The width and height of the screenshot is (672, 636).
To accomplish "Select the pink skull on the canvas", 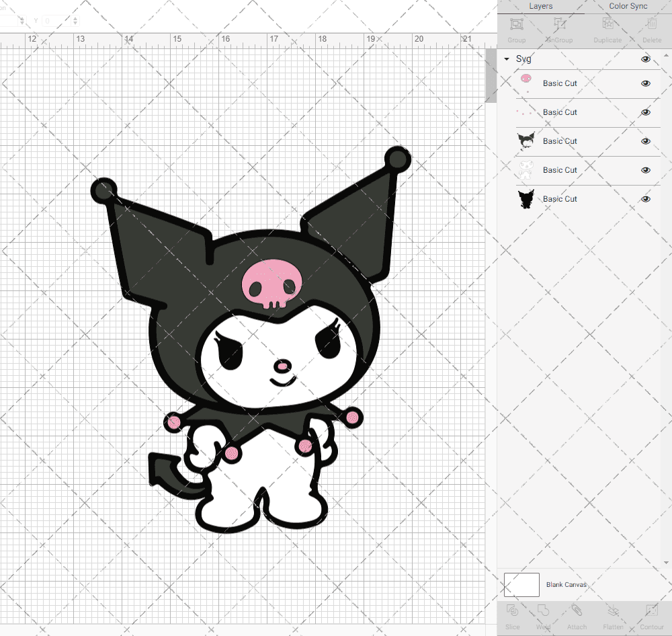I will pos(271,284).
